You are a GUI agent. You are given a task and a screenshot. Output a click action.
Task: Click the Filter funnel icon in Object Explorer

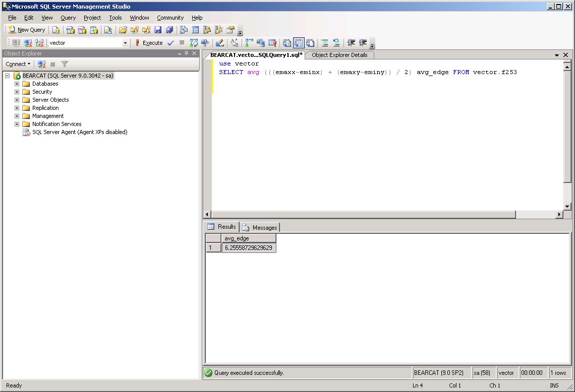65,64
